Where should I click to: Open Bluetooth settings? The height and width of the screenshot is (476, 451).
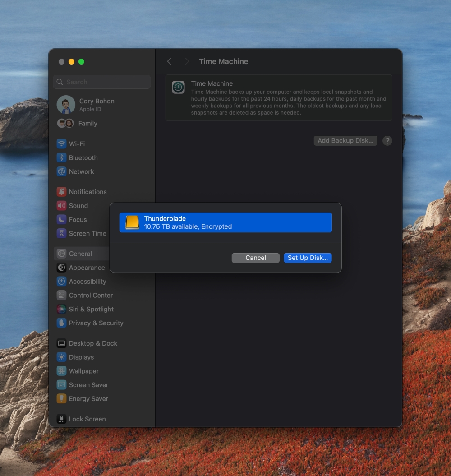83,157
